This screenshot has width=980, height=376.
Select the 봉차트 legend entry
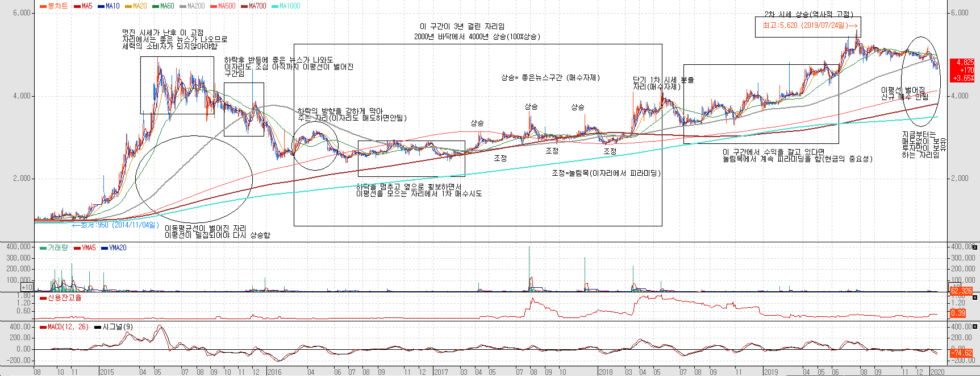click(x=54, y=6)
